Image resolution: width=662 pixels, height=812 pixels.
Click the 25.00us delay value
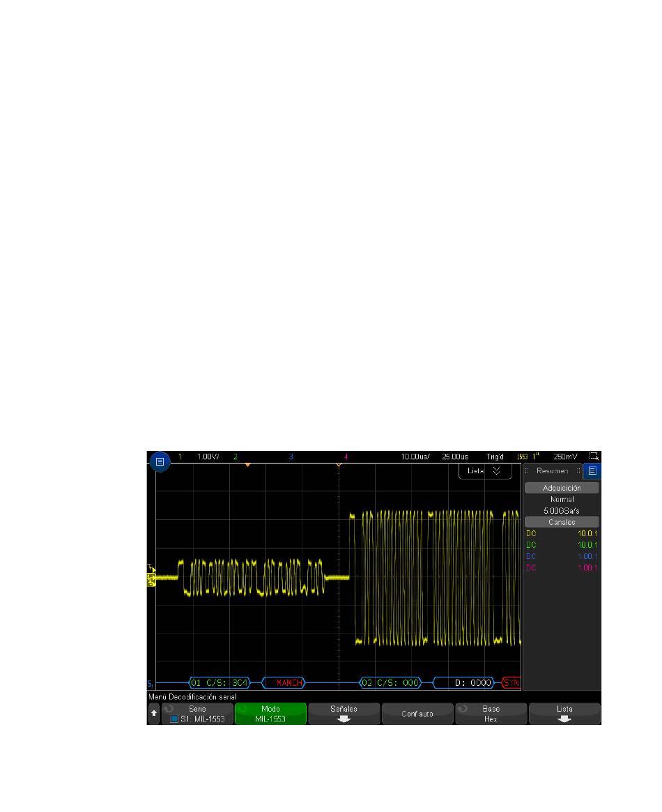pyautogui.click(x=455, y=457)
